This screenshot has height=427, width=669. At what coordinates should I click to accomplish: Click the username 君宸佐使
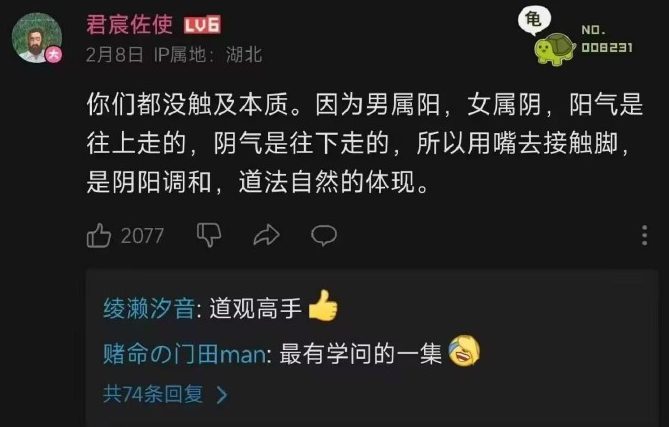[130, 24]
